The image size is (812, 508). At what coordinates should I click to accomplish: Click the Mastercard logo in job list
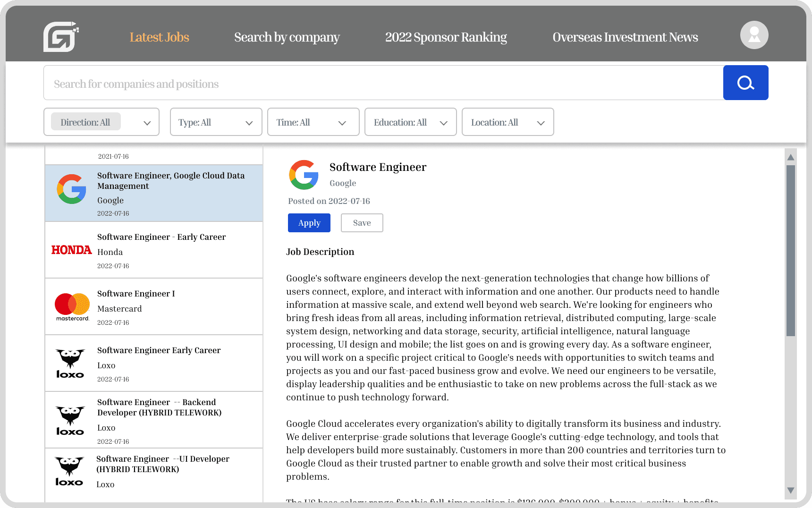(x=72, y=307)
